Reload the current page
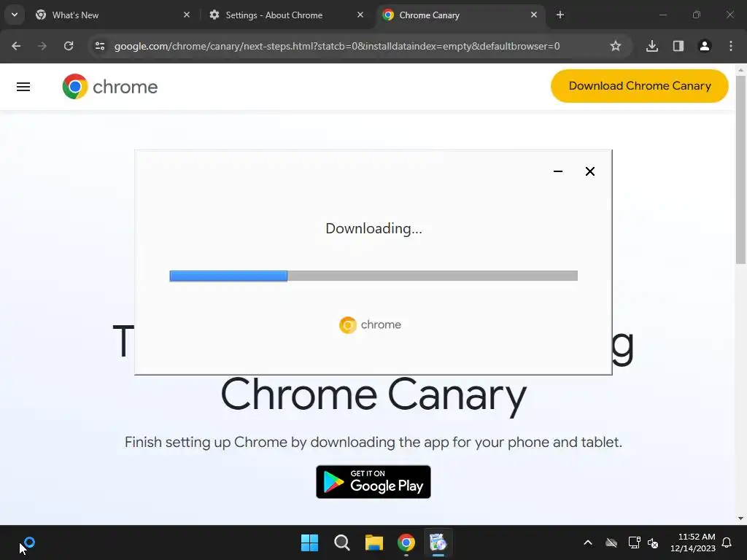 tap(69, 46)
